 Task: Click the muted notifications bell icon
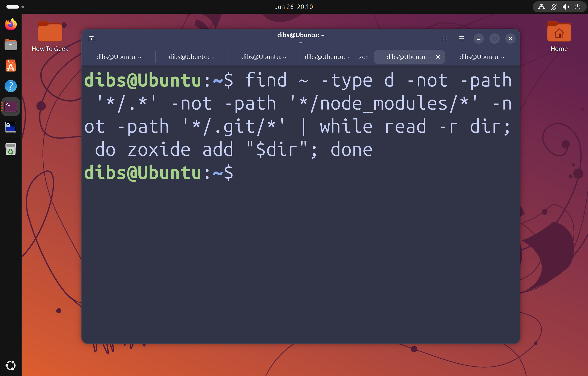(x=553, y=7)
